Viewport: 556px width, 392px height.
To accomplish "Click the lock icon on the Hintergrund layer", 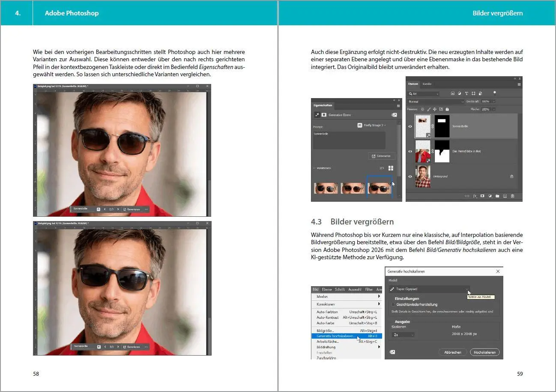I will tap(511, 177).
